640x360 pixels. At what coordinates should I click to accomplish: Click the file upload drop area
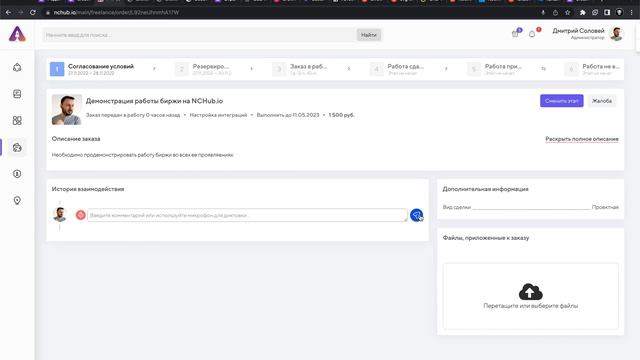530,296
